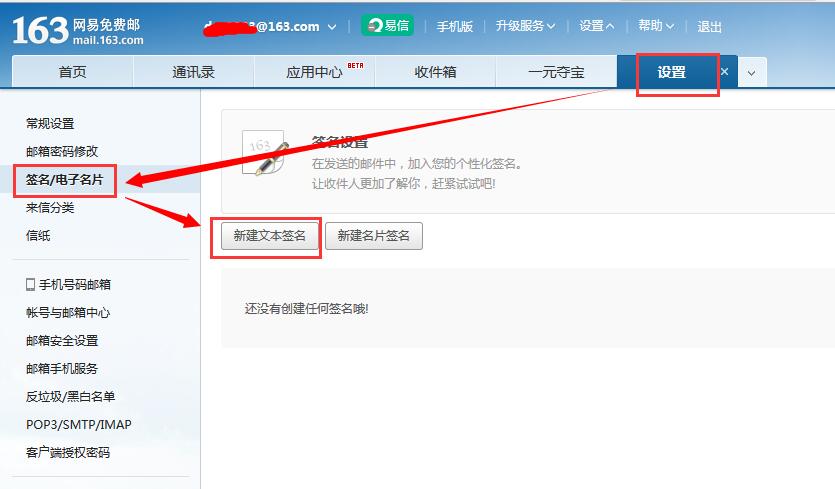Open 邮箱安全设置 in sidebar
Viewport: 835px width, 489px height.
click(62, 340)
